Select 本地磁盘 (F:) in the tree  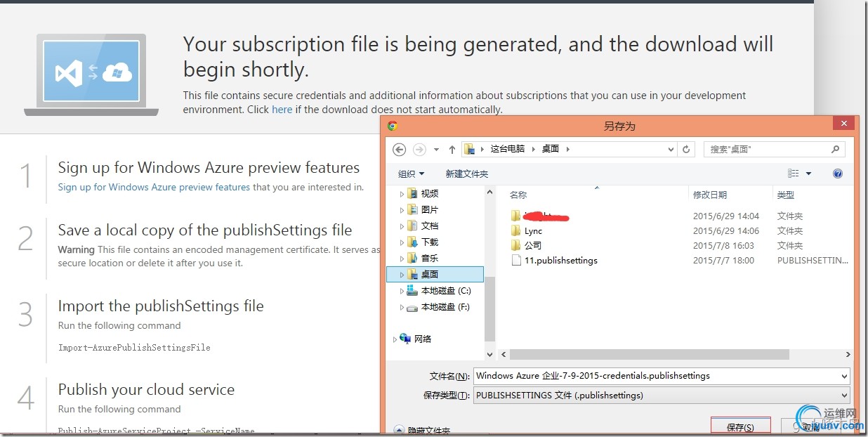[x=445, y=307]
